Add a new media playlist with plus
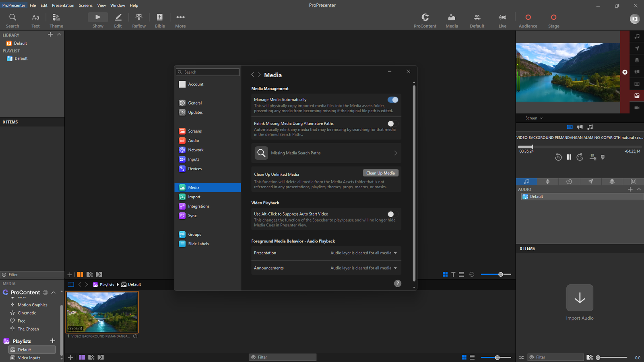The width and height of the screenshot is (644, 362). click(52, 341)
